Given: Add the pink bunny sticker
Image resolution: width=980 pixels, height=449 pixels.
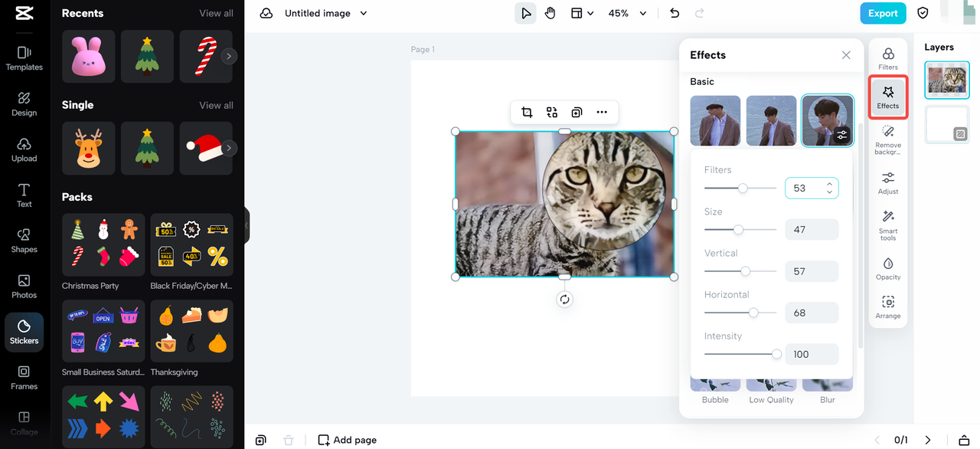Looking at the screenshot, I should pos(88,56).
